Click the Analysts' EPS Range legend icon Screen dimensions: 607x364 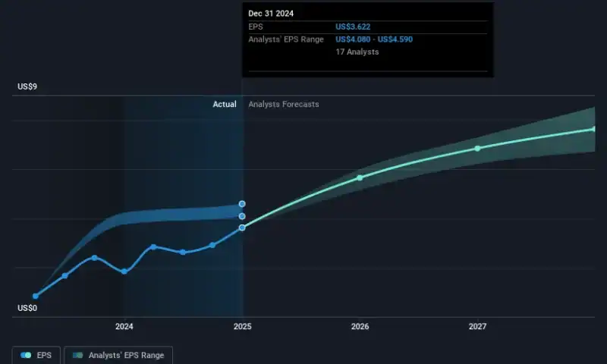(77, 355)
